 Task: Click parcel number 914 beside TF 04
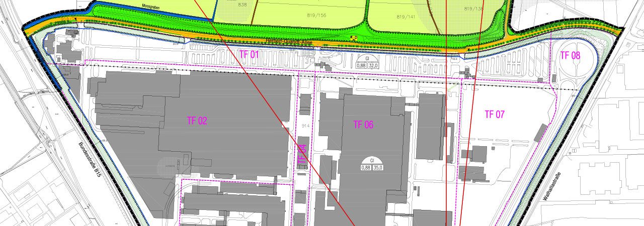pyautogui.click(x=305, y=126)
